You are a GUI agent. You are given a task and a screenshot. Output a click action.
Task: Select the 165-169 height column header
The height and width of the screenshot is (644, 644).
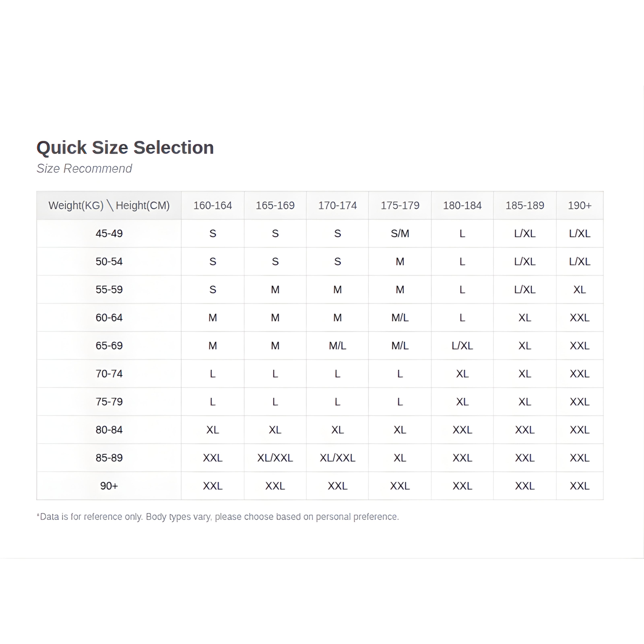275,205
